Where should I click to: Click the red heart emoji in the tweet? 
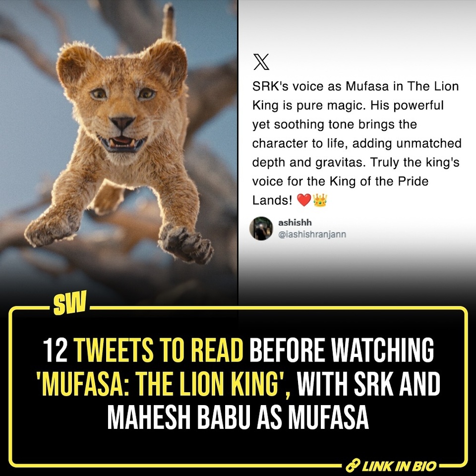304,200
